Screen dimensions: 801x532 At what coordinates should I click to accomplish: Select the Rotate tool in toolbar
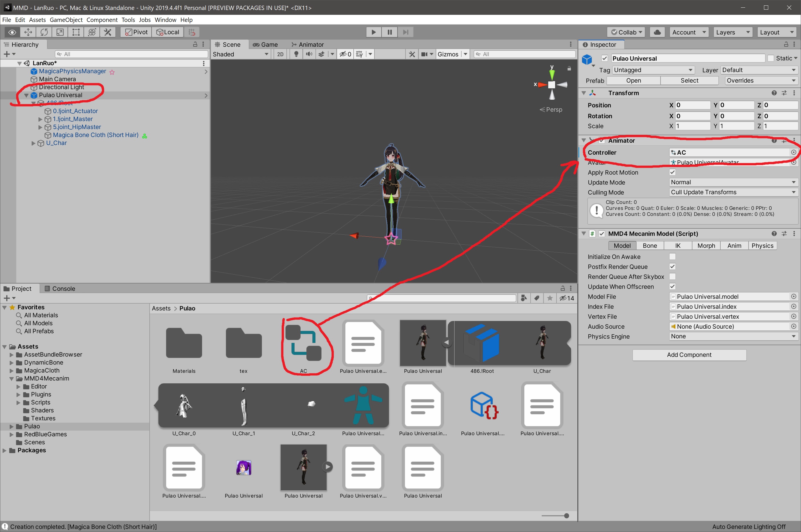tap(44, 32)
